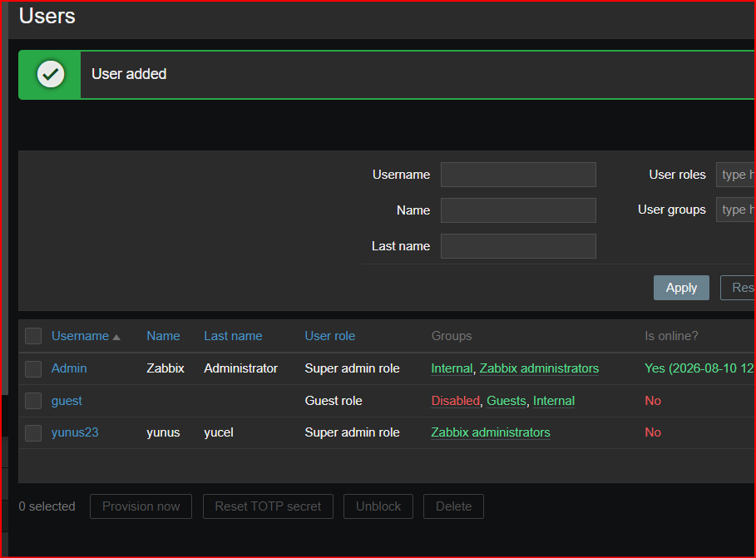Click the Reset TOTP secret button
This screenshot has height=558, width=756.
point(268,506)
